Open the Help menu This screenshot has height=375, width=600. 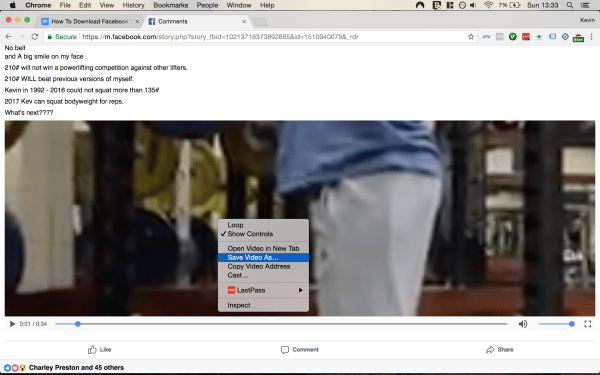267,5
